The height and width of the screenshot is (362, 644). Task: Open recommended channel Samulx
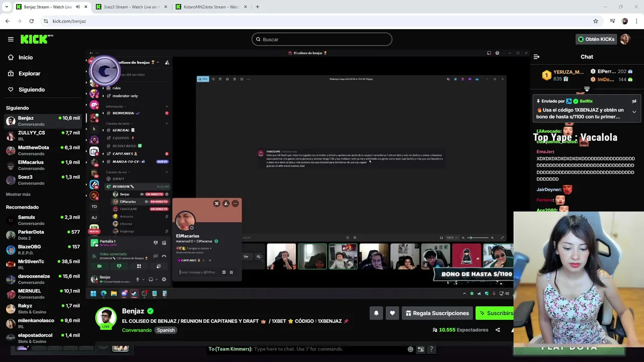(42, 220)
